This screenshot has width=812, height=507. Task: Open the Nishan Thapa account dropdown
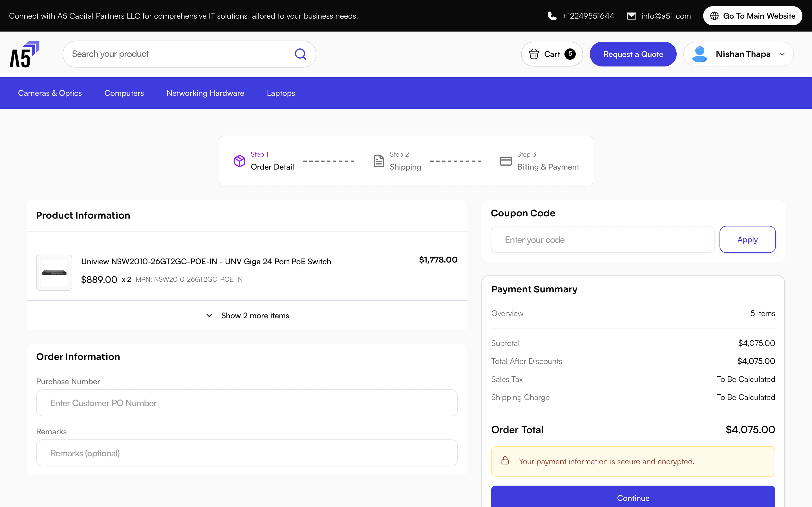pos(738,54)
